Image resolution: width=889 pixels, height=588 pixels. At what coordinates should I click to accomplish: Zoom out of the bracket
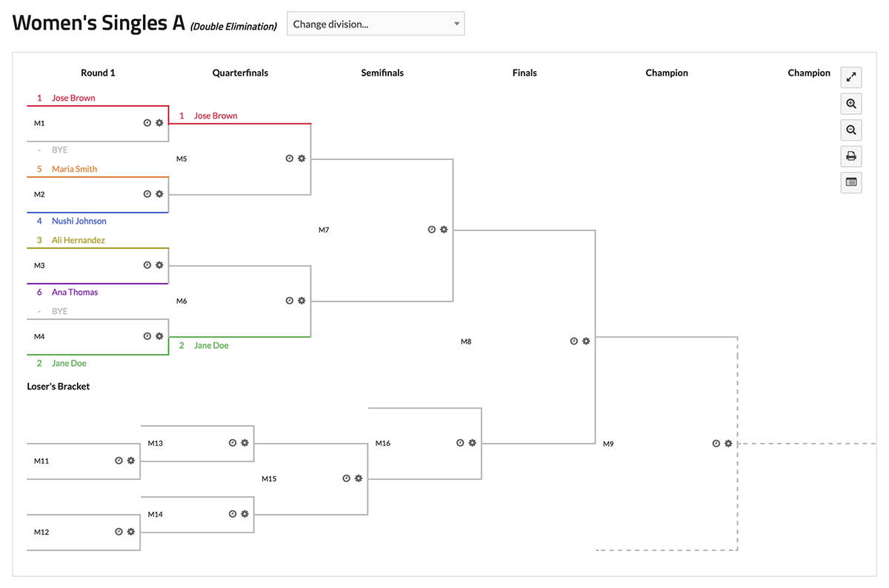click(x=851, y=130)
